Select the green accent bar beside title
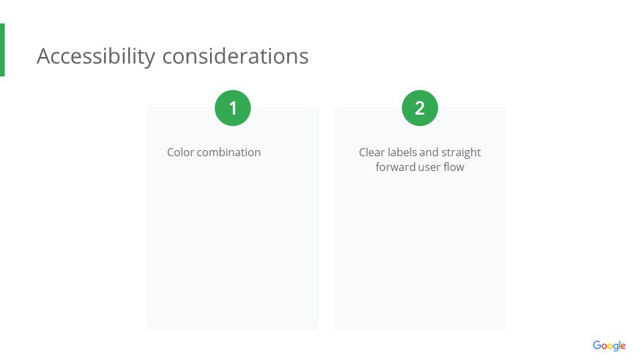Image resolution: width=644 pixels, height=362 pixels. 2,50
